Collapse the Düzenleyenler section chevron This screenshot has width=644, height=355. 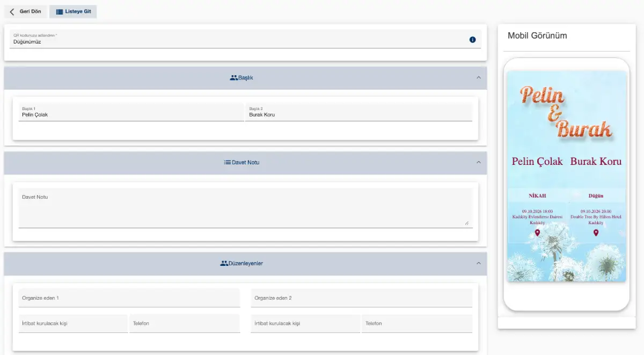[479, 264]
